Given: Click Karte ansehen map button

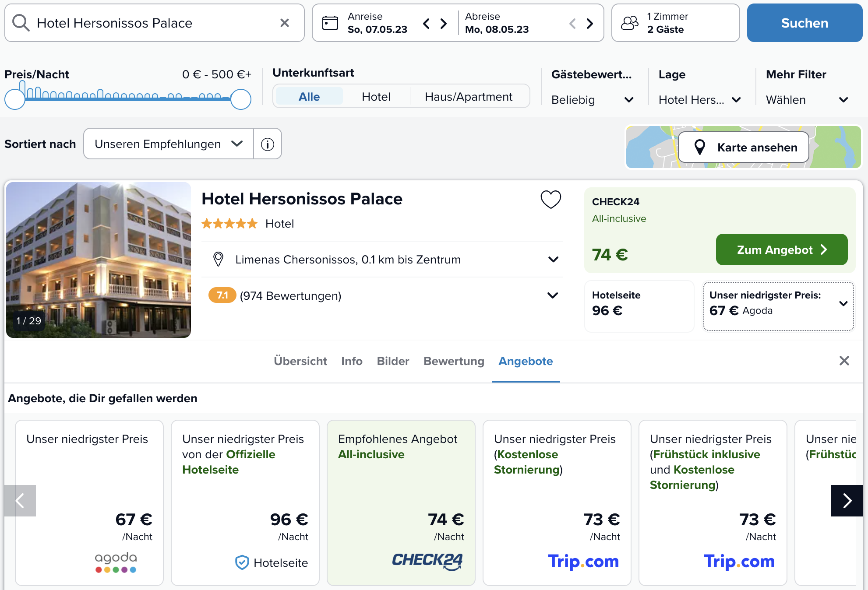Looking at the screenshot, I should tap(743, 147).
